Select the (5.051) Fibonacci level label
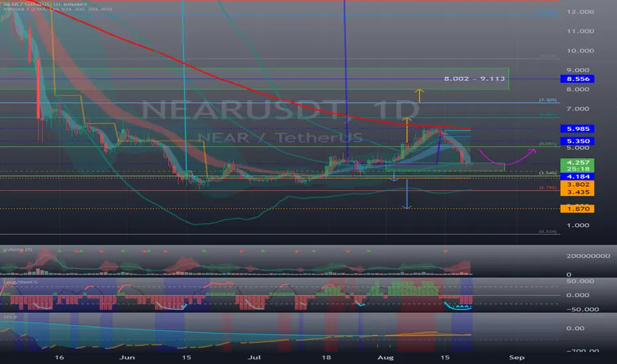Screen dimensions: 617x364 547,144
